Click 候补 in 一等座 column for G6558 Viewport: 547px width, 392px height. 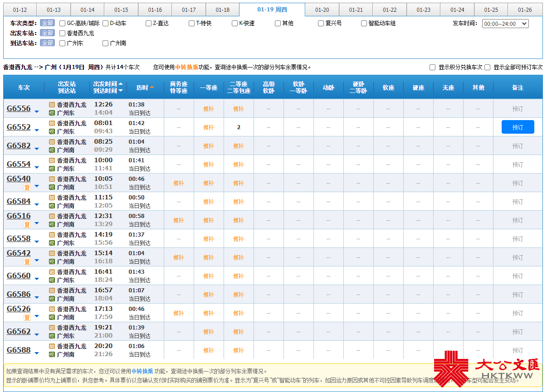pos(208,239)
